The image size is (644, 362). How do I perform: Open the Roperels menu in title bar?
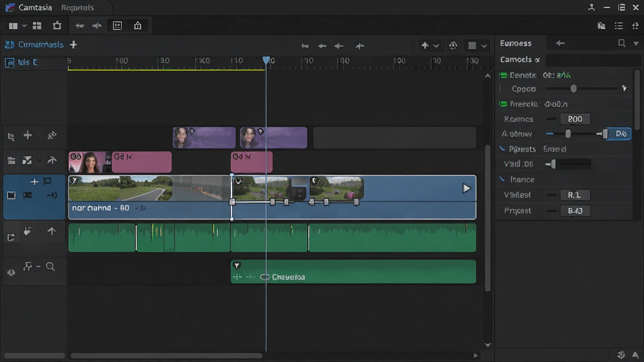point(77,8)
